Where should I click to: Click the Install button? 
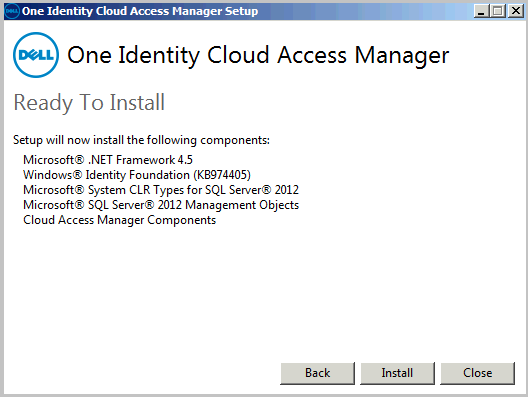click(x=397, y=373)
